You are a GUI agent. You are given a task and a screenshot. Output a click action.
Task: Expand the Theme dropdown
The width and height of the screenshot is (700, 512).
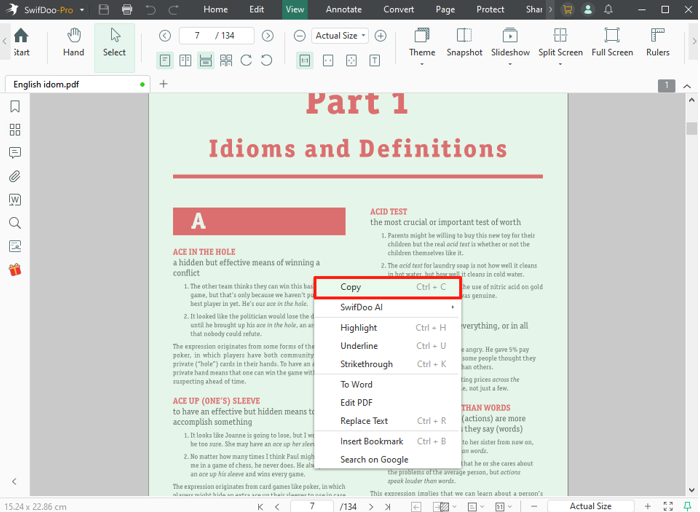(422, 64)
